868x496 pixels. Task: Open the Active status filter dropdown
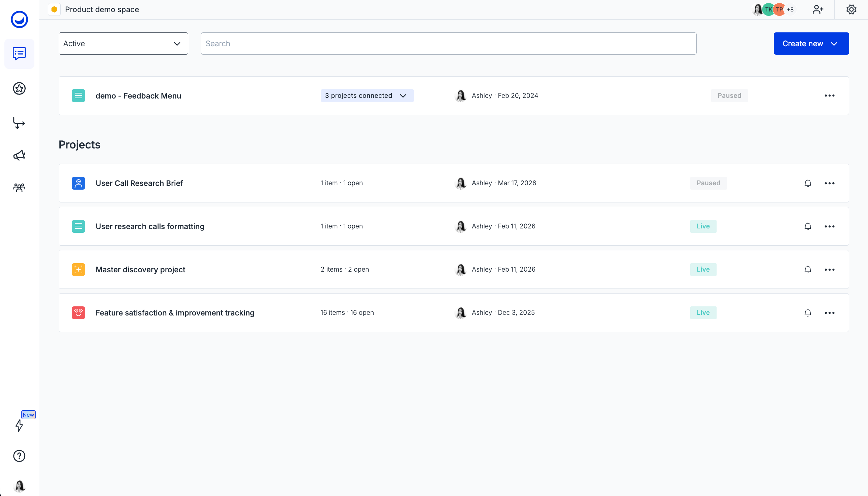coord(123,44)
